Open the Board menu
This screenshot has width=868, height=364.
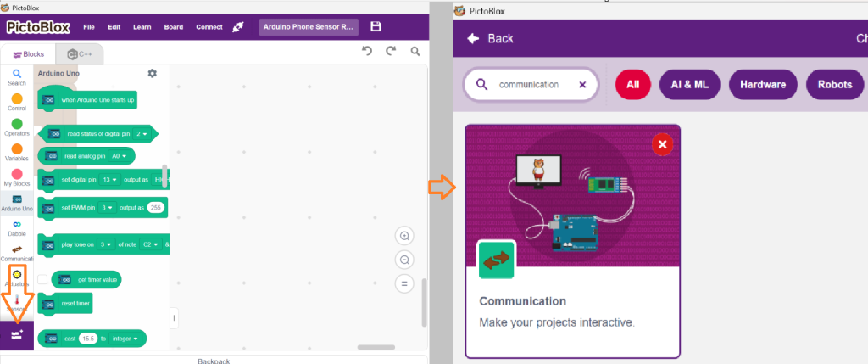point(173,27)
